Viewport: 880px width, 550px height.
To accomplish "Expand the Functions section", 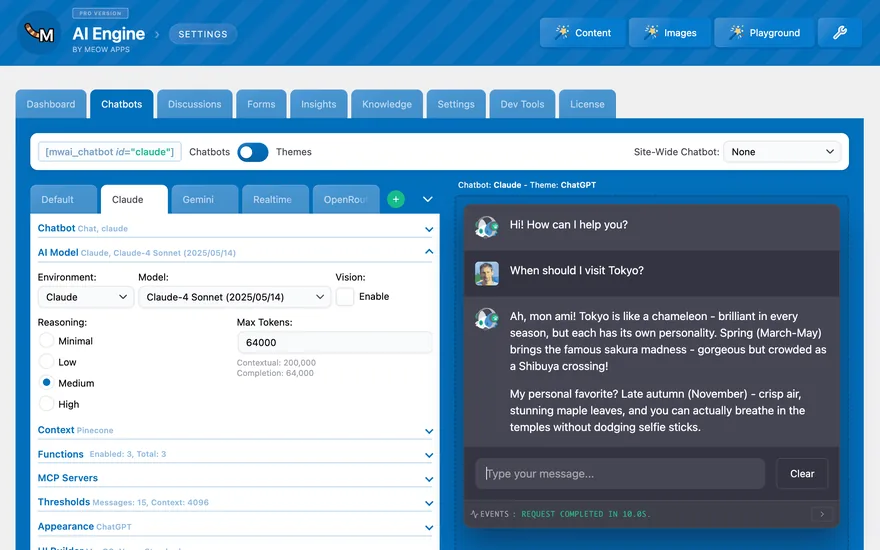I will (235, 454).
